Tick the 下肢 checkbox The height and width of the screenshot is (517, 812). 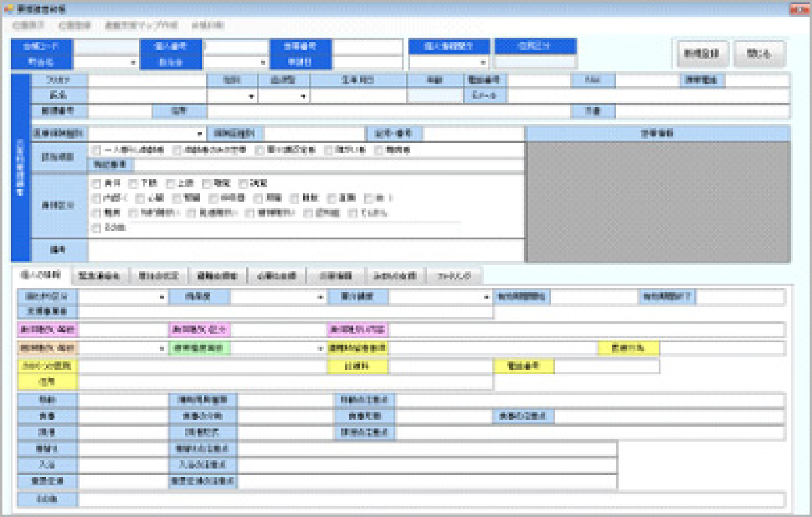pos(133,183)
